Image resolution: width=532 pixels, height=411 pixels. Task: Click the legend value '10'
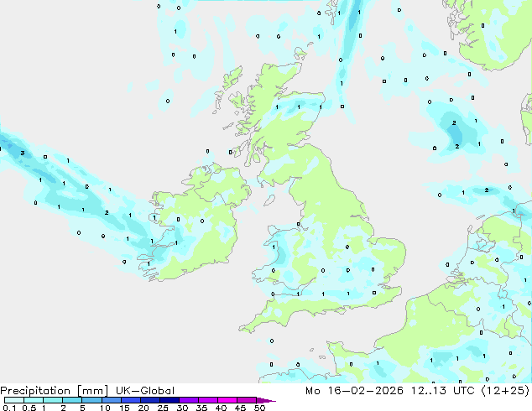(x=105, y=408)
